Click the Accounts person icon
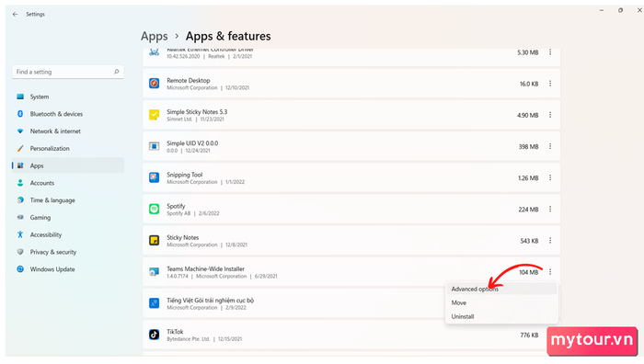Screen dimensions: 644x364 [x=20, y=183]
